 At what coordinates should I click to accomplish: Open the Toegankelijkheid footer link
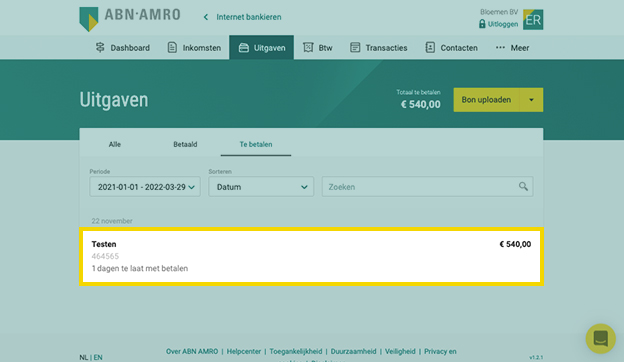coord(296,351)
